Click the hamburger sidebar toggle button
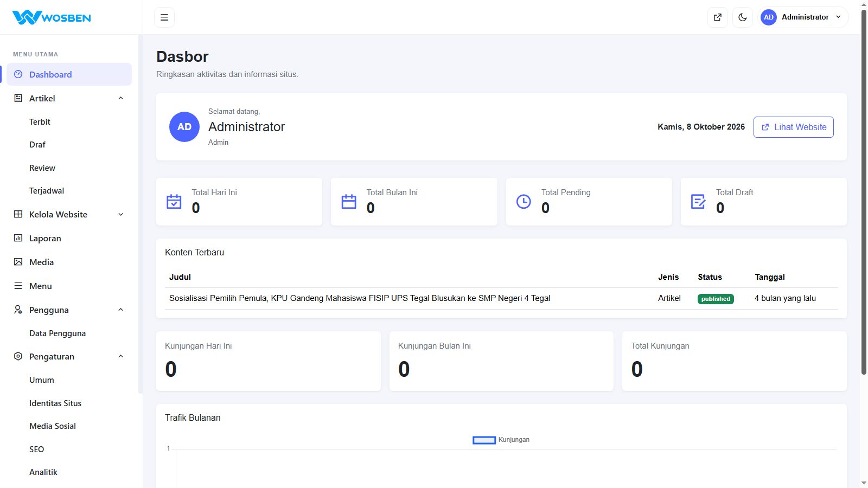The width and height of the screenshot is (868, 488). pyautogui.click(x=164, y=17)
